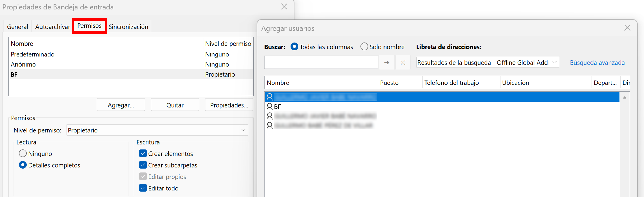Toggle the Editar todo checkbox
The image size is (644, 197).
pos(143,188)
